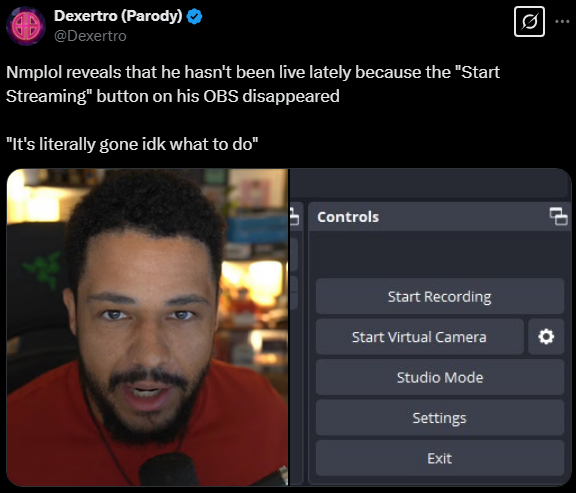The image size is (576, 493).
Task: Click the green Razer logo on the chair
Action: click(42, 269)
